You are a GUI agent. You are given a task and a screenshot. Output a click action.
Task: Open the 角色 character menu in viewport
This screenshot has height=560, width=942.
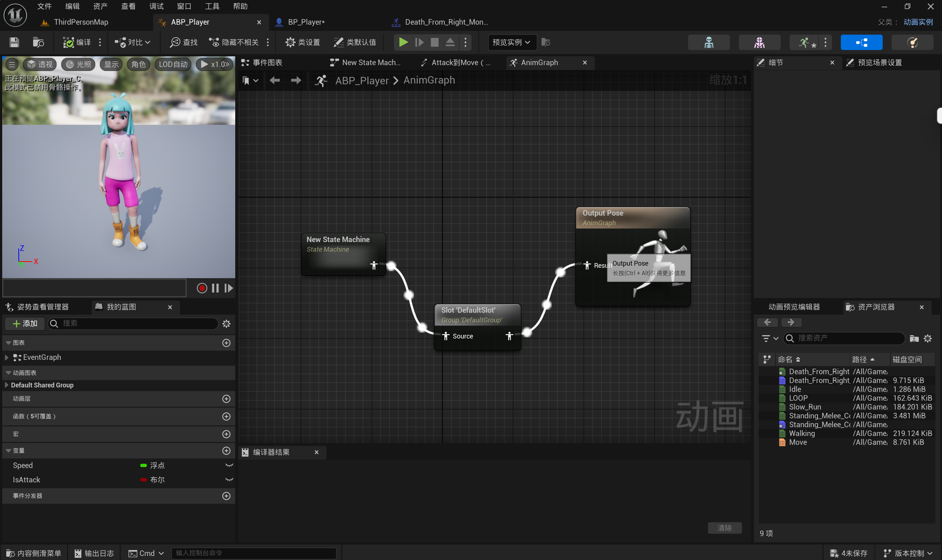[x=138, y=64]
